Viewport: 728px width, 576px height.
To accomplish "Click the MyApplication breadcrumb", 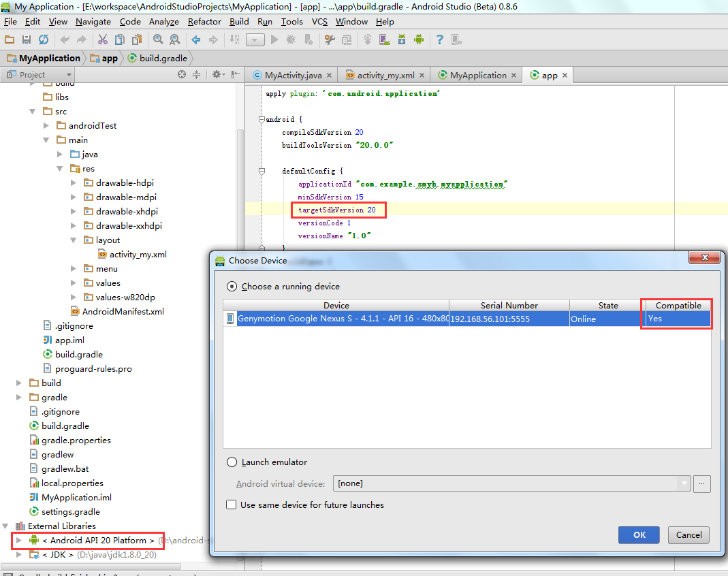I will (x=44, y=58).
